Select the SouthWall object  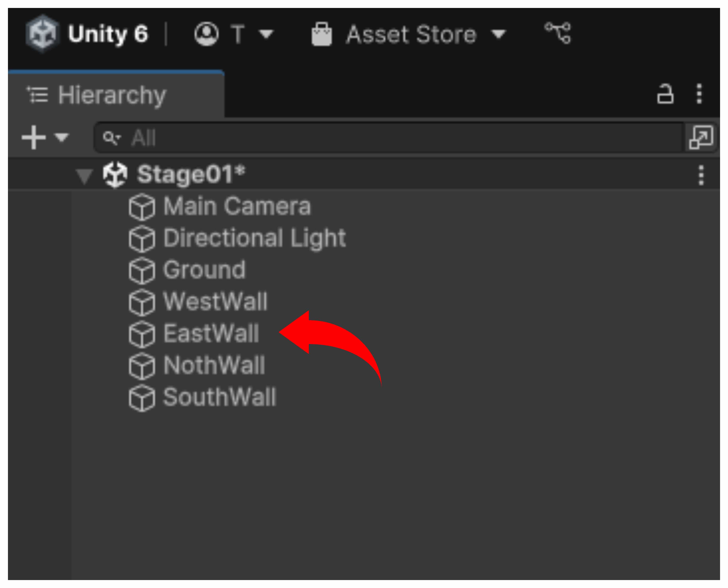tap(220, 397)
